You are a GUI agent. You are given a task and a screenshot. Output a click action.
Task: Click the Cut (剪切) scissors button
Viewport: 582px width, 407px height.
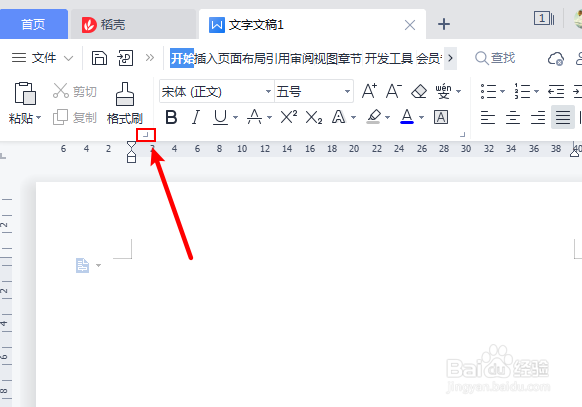coord(75,91)
